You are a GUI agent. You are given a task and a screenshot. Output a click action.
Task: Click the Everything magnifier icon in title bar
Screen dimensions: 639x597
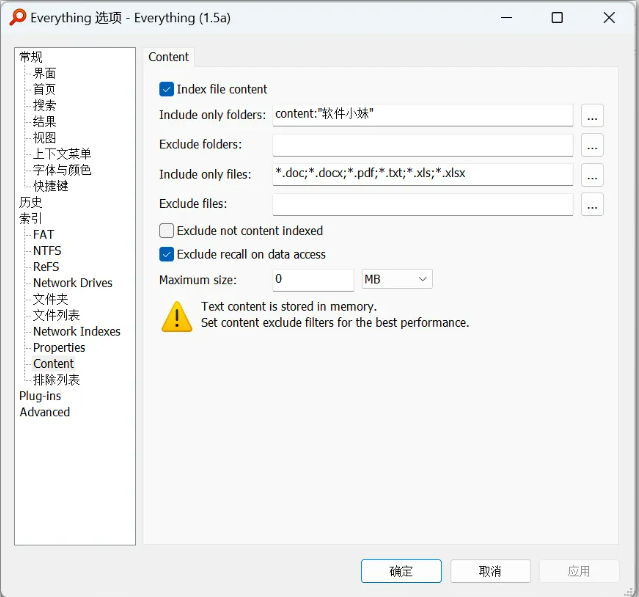coord(17,17)
